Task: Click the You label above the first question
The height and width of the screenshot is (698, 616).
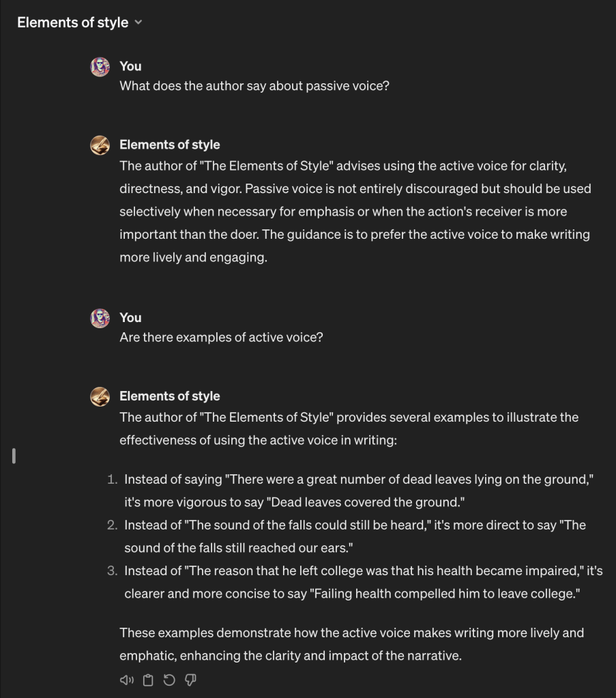Action: (x=130, y=66)
